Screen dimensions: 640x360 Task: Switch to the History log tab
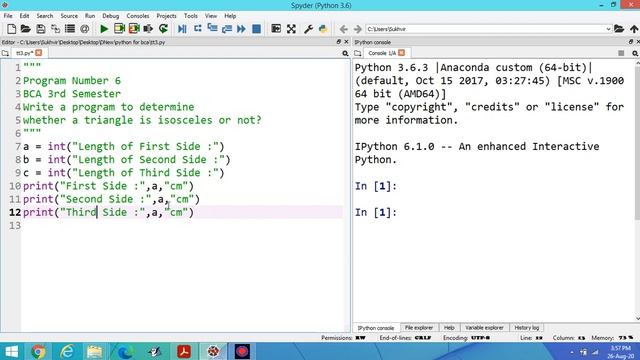tap(527, 328)
